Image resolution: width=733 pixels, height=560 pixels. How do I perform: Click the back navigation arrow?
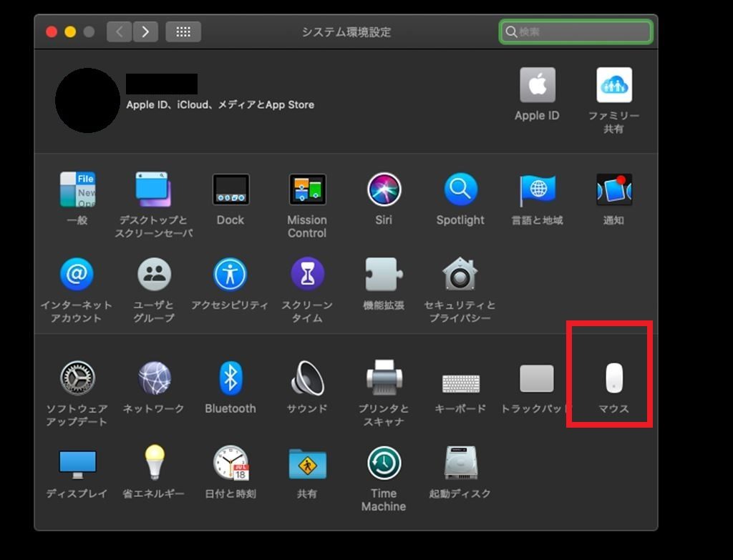(119, 31)
